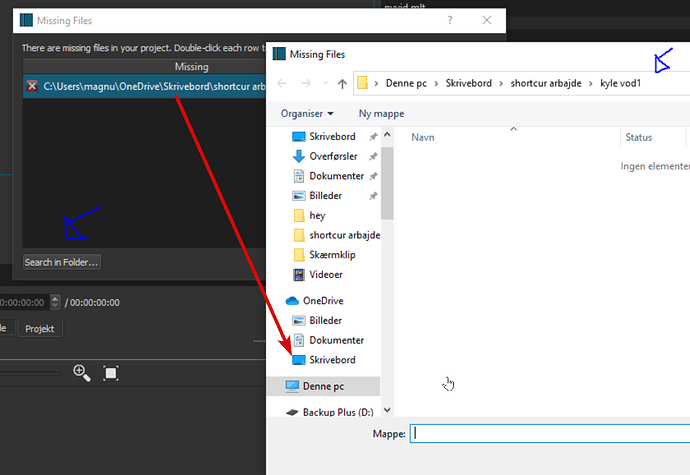Select pinned Skrivebord in quick access
Image resolution: width=690 pixels, height=475 pixels.
click(x=332, y=136)
